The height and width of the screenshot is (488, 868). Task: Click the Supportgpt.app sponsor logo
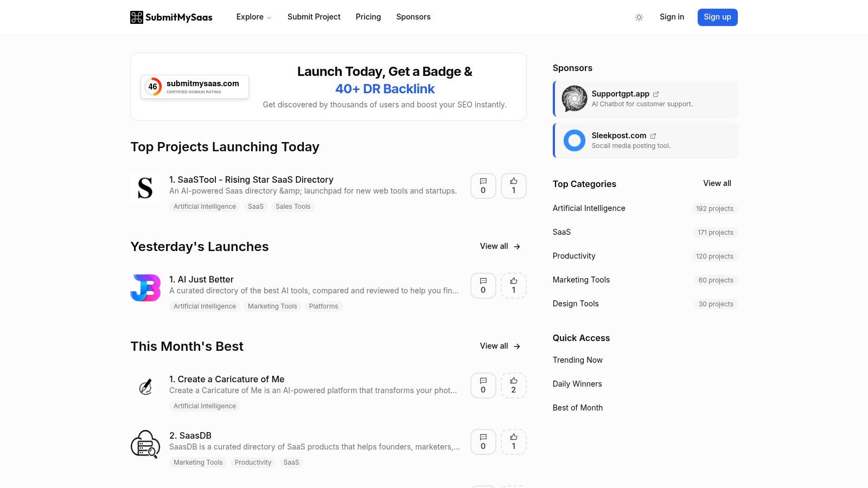tap(574, 99)
